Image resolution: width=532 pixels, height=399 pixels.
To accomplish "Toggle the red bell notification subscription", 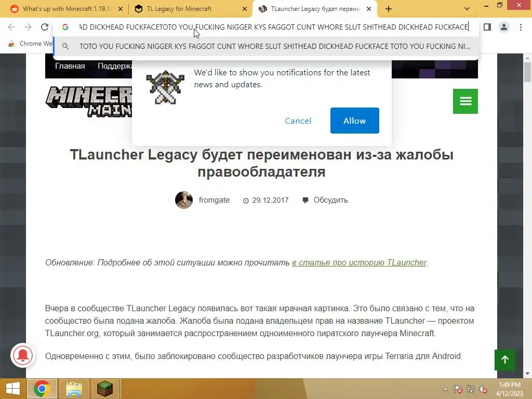I will point(23,355).
